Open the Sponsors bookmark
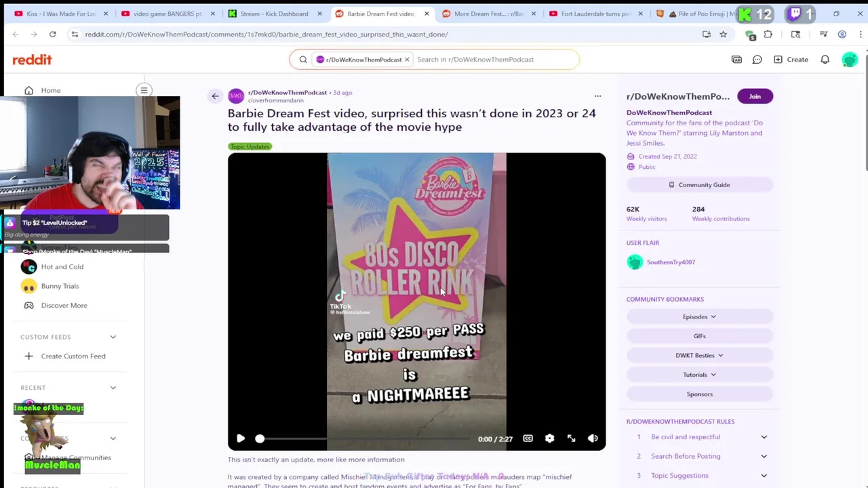 coord(699,394)
